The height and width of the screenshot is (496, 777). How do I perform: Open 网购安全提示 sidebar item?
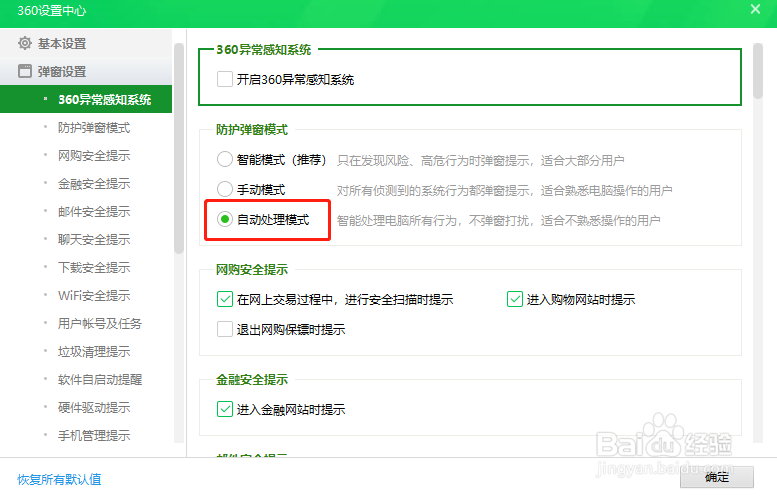coord(94,156)
